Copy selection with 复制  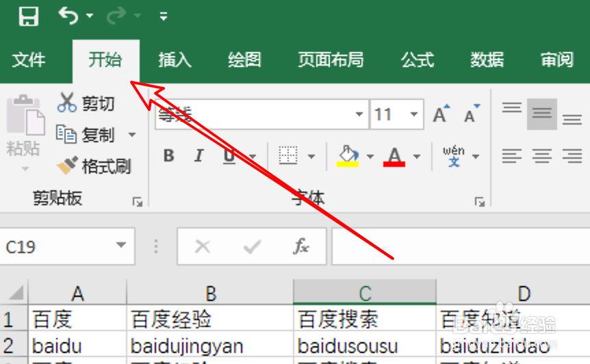[x=86, y=135]
